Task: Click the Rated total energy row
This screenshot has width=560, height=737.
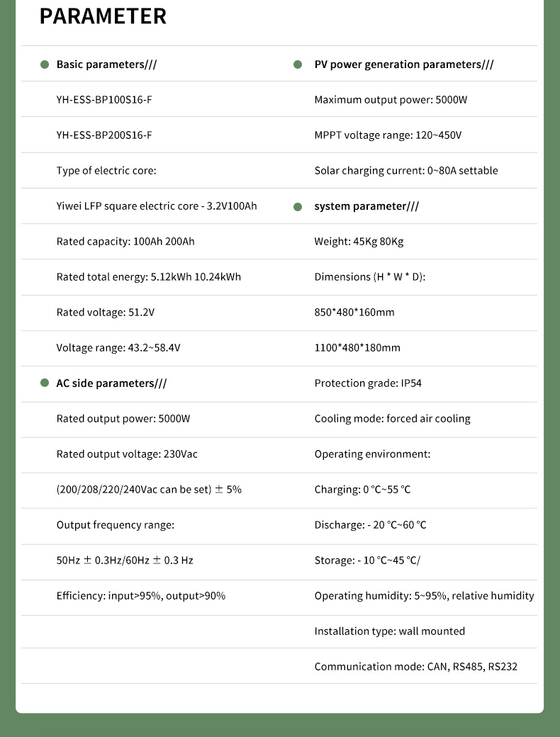Action: coord(149,277)
